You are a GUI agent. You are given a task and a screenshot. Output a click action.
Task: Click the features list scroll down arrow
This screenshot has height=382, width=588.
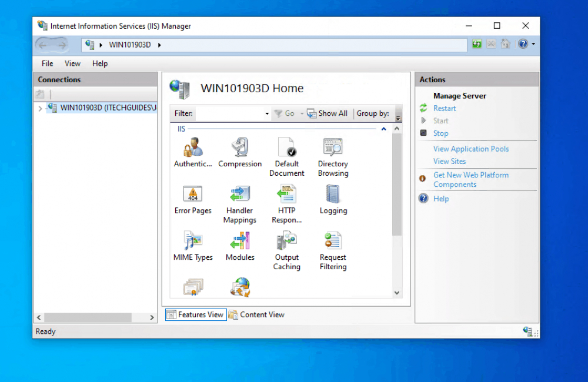coord(397,293)
